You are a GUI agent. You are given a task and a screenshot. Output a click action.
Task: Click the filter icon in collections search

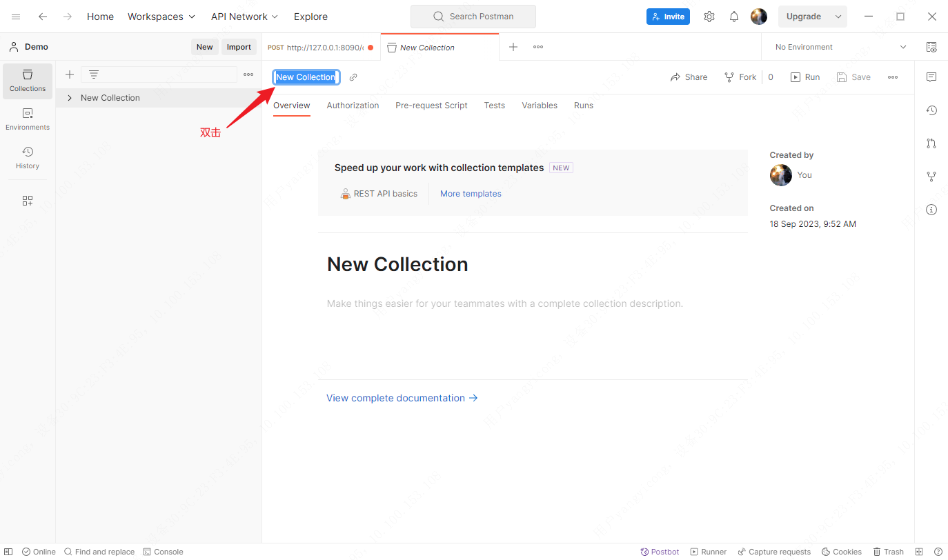pyautogui.click(x=95, y=74)
